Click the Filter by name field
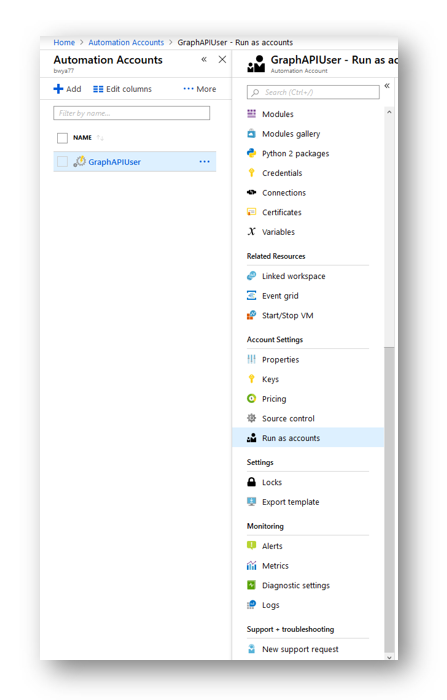Image resolution: width=447 pixels, height=700 pixels. tap(132, 113)
